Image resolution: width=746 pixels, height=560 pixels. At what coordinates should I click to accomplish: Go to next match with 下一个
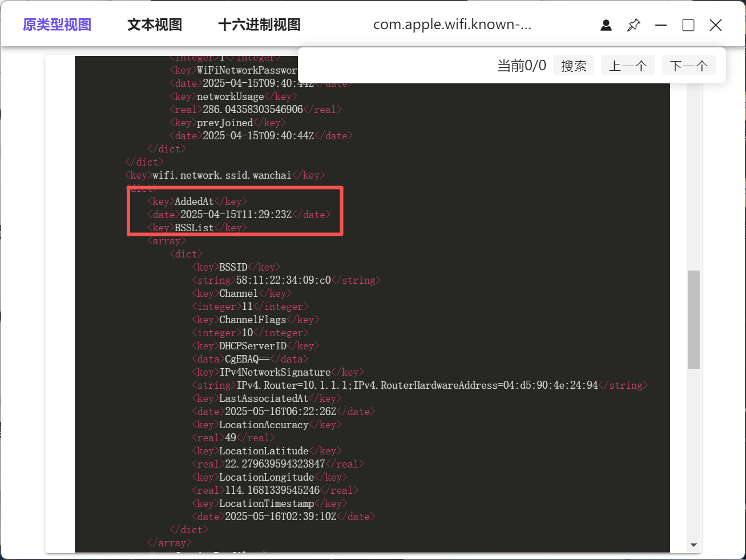[x=689, y=66]
